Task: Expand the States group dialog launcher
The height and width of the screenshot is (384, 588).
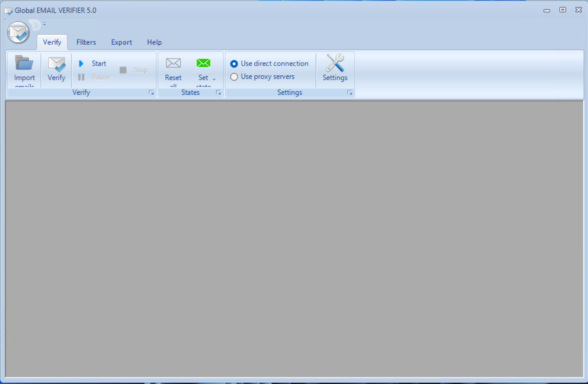Action: click(219, 93)
